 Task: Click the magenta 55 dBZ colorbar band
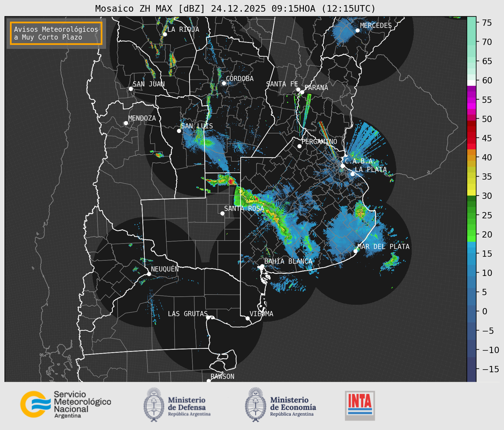tap(471, 100)
